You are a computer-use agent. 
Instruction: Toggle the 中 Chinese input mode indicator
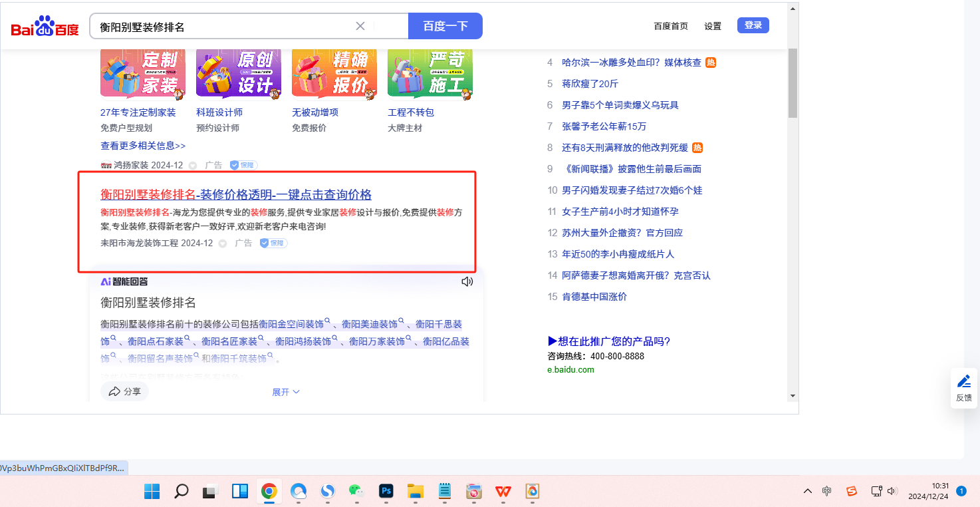click(826, 491)
